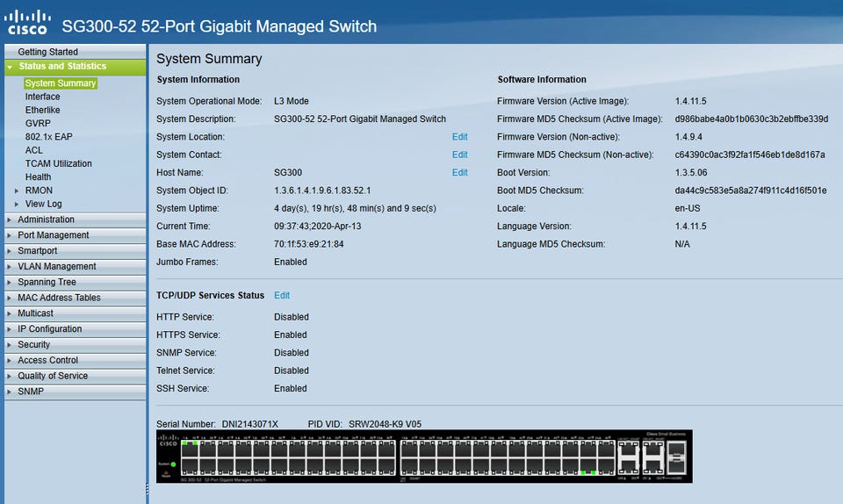Click the sidebar resize handle dots
Image resolution: width=843 pixels, height=504 pixels.
point(148,488)
